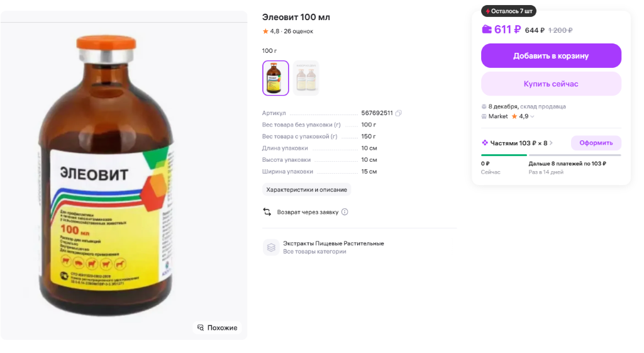
Task: Click the category stack icon
Action: pos(271,247)
